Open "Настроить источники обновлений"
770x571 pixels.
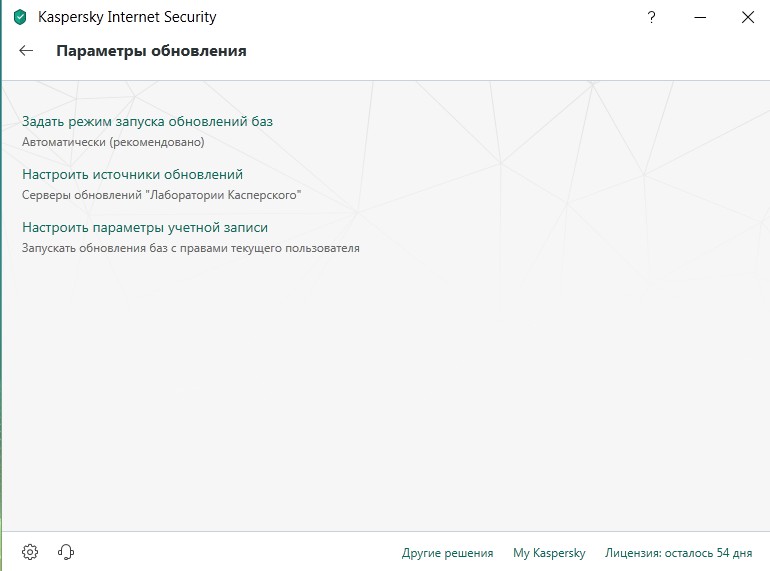pyautogui.click(x=132, y=174)
